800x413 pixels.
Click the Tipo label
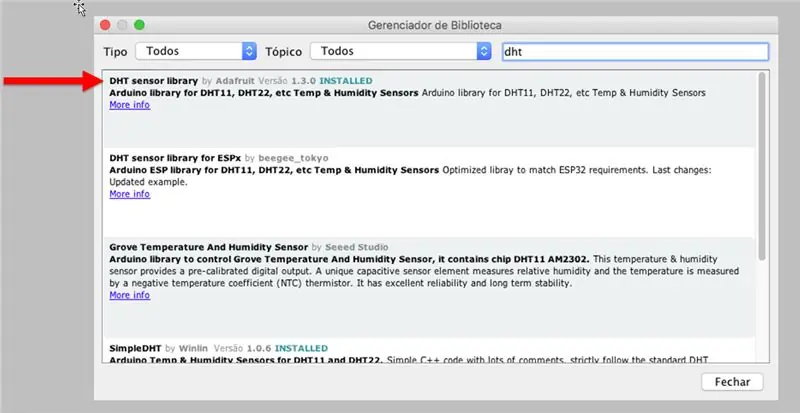coord(115,52)
